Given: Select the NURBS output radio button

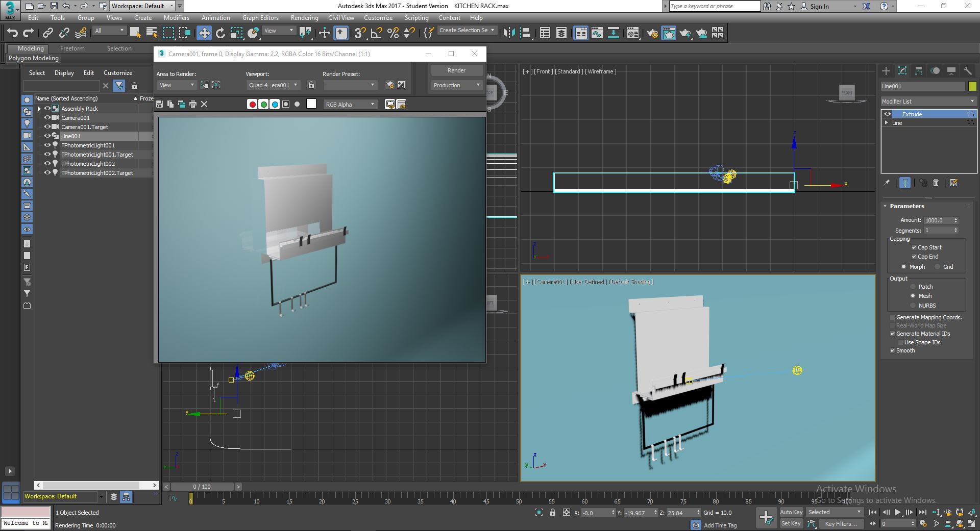Looking at the screenshot, I should [913, 305].
